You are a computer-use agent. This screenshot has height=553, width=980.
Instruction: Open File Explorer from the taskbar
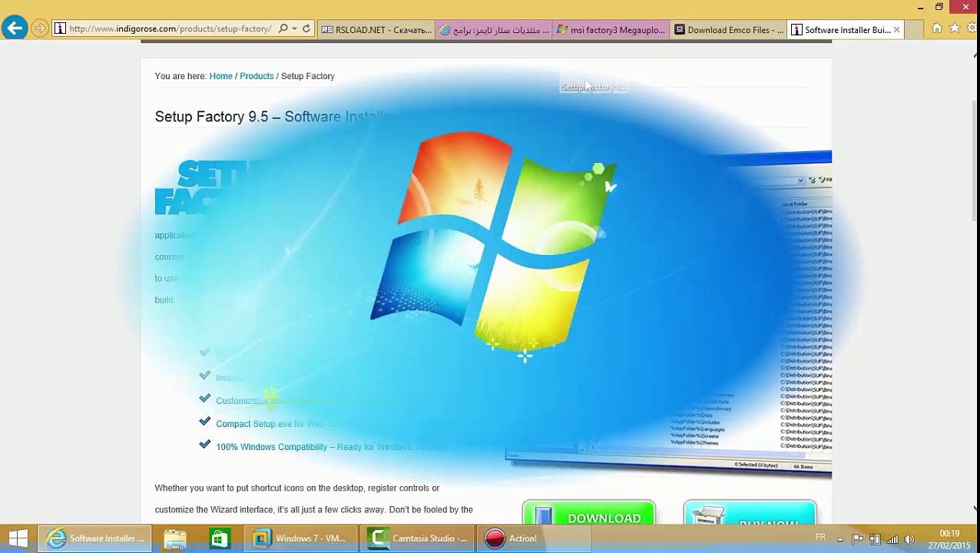[175, 538]
